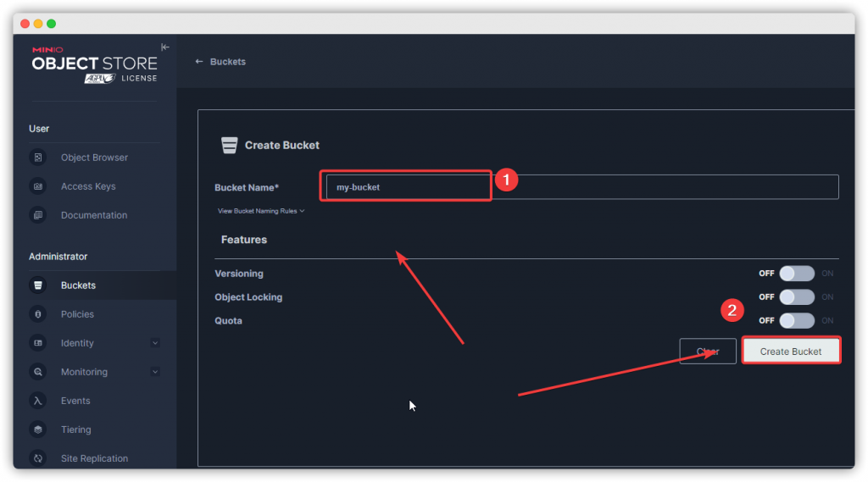Select Policies in the Administrator menu

[x=77, y=314]
